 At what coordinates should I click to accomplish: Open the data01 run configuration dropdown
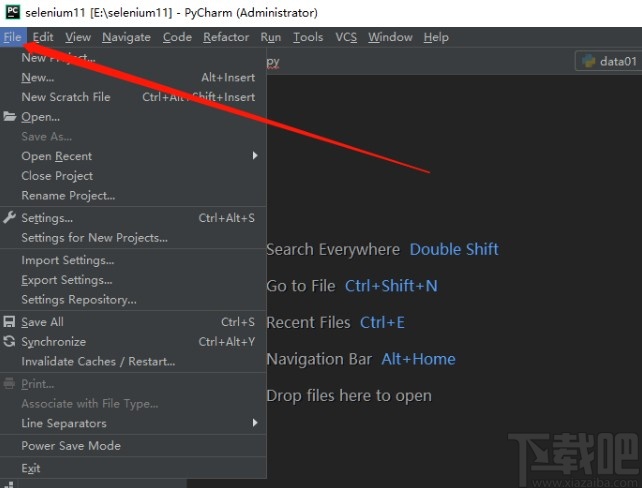[609, 61]
